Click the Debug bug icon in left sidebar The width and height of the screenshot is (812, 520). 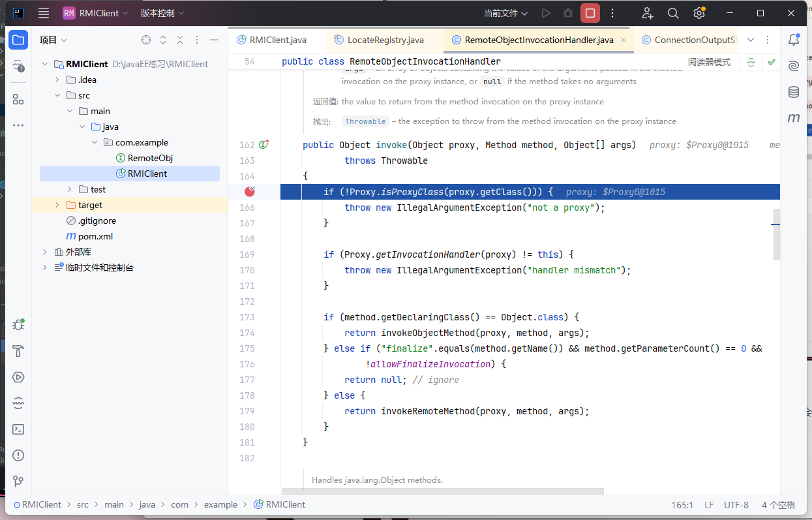pyautogui.click(x=18, y=325)
